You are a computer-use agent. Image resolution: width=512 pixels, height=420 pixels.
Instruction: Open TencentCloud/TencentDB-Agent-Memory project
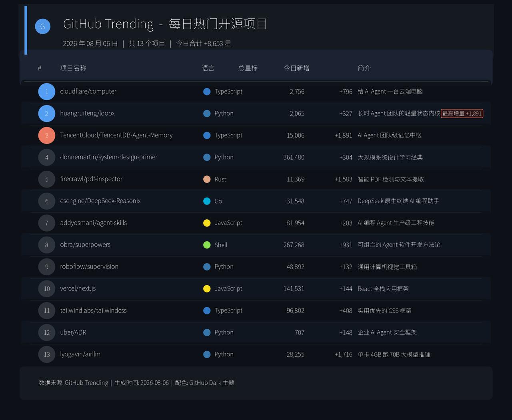click(116, 135)
